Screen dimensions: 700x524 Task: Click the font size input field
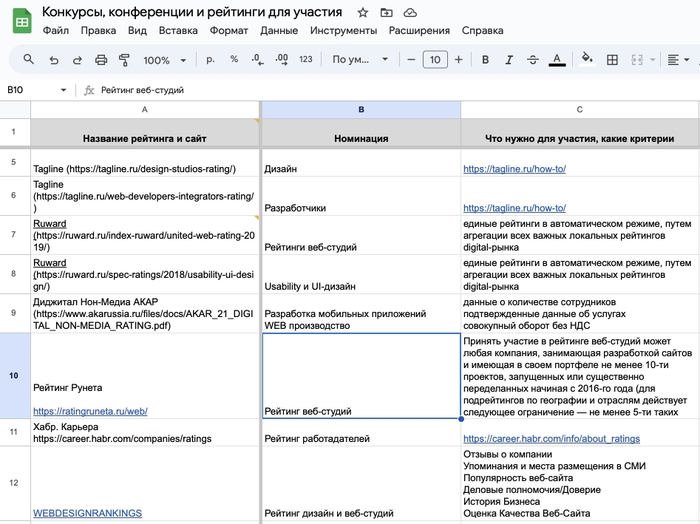click(x=434, y=60)
